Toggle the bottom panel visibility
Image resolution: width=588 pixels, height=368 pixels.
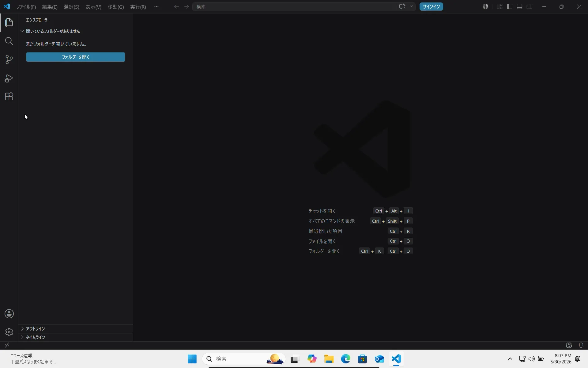click(519, 6)
